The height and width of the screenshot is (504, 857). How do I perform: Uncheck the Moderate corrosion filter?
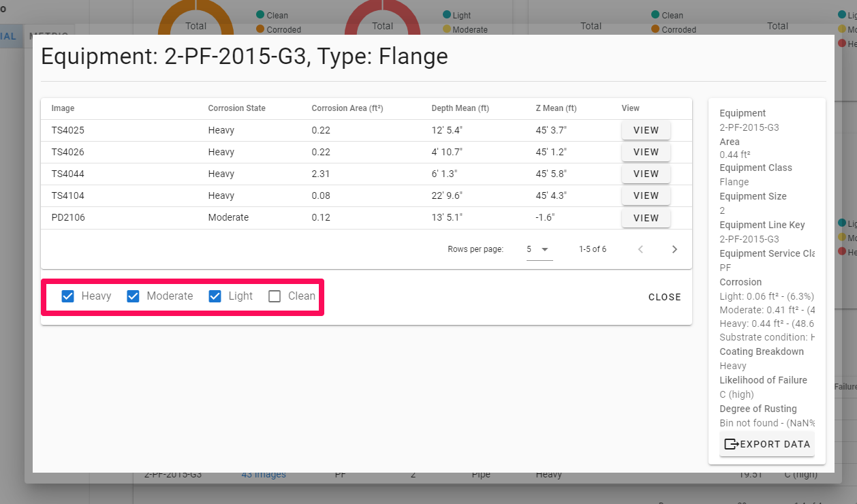(x=134, y=296)
